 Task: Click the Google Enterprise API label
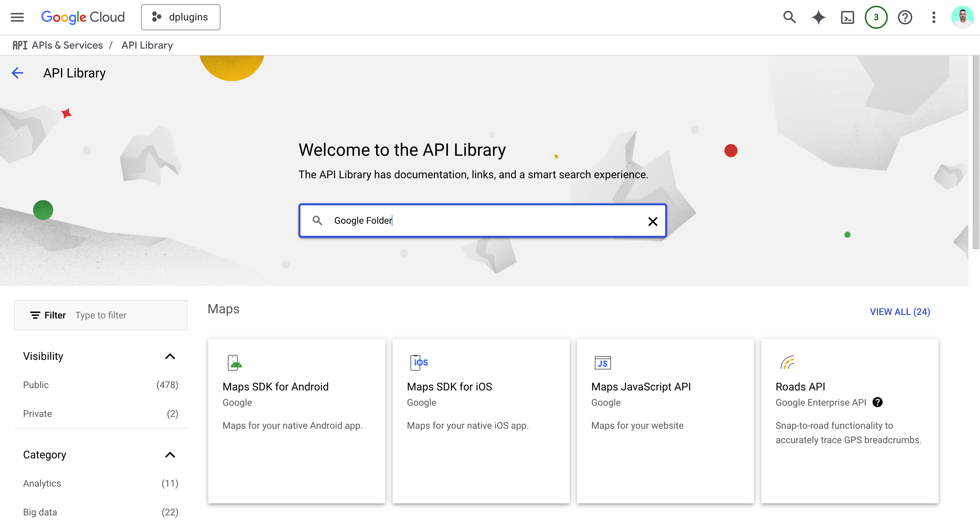(821, 402)
